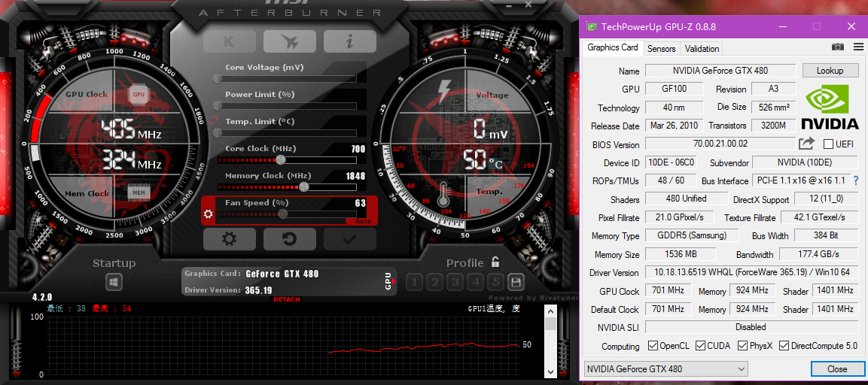
Task: Click the Bus Interface question mark
Action: 856,180
